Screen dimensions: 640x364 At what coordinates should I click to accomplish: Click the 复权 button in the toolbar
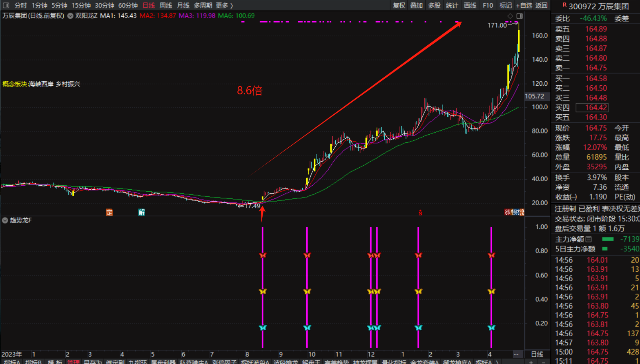tap(399, 5)
